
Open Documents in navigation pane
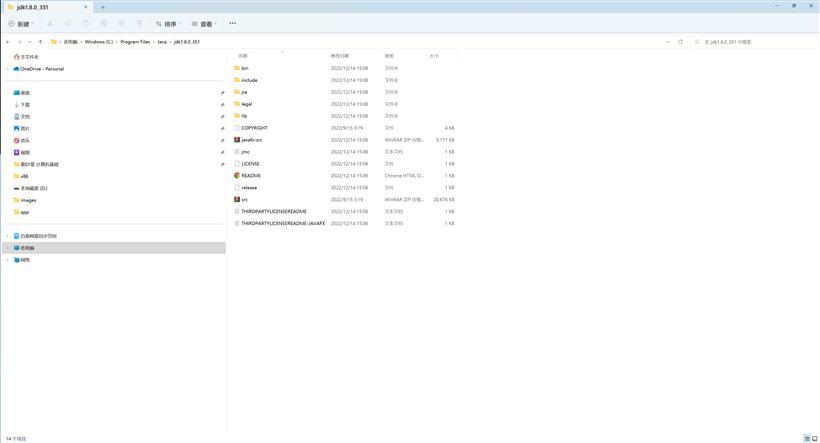22,117
